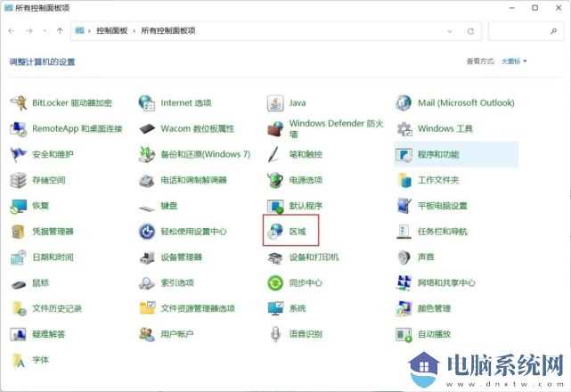The height and width of the screenshot is (392, 571).
Task: Open the 大图标 view-by dropdown
Action: pos(514,61)
